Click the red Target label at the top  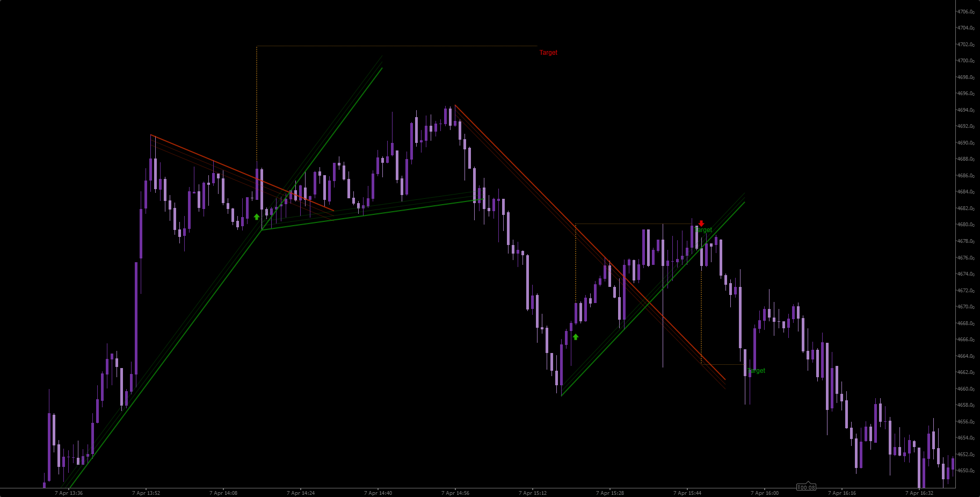(x=548, y=52)
